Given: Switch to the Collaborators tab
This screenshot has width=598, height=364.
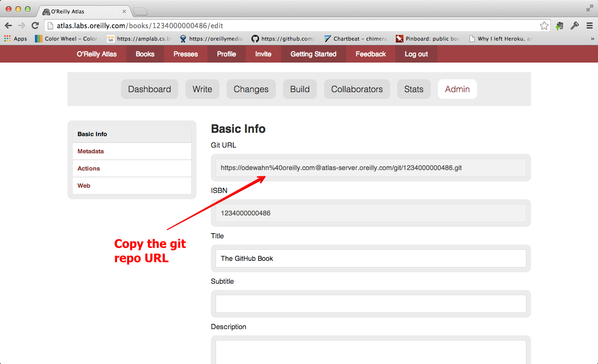Looking at the screenshot, I should coord(357,89).
